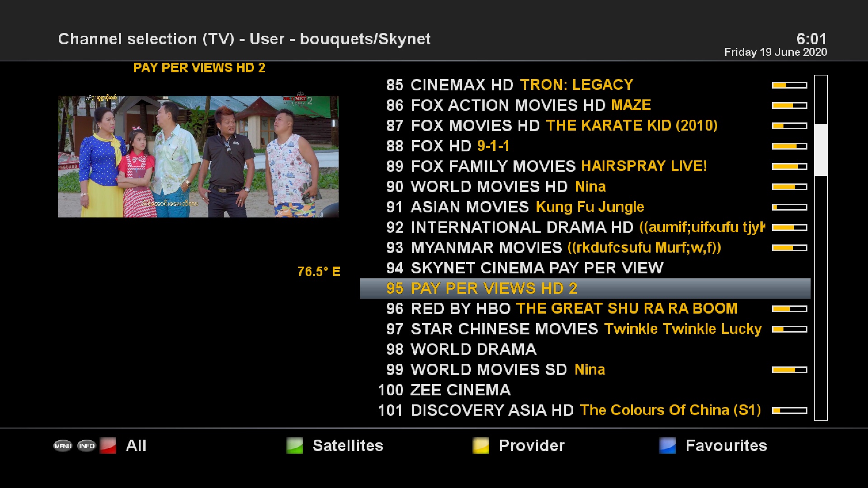Select channel 89 FOX FAMILY MOVIES
This screenshot has width=868, height=488.
point(585,166)
